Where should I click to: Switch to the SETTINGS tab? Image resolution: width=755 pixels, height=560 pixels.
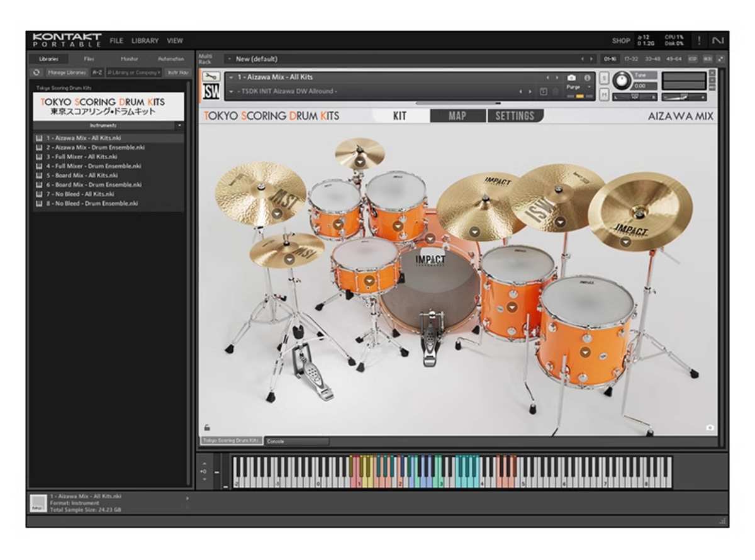pyautogui.click(x=515, y=116)
